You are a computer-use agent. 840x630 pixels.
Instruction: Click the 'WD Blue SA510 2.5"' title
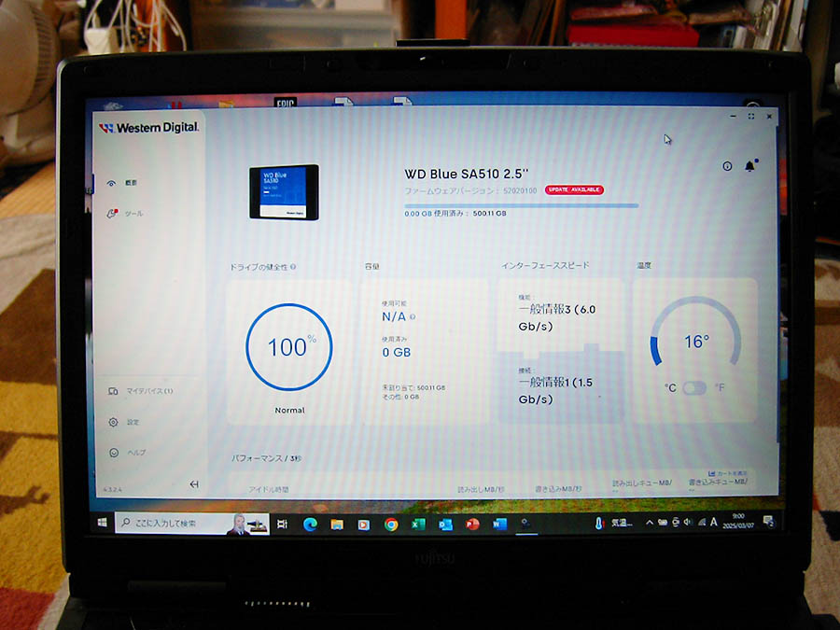pos(466,174)
